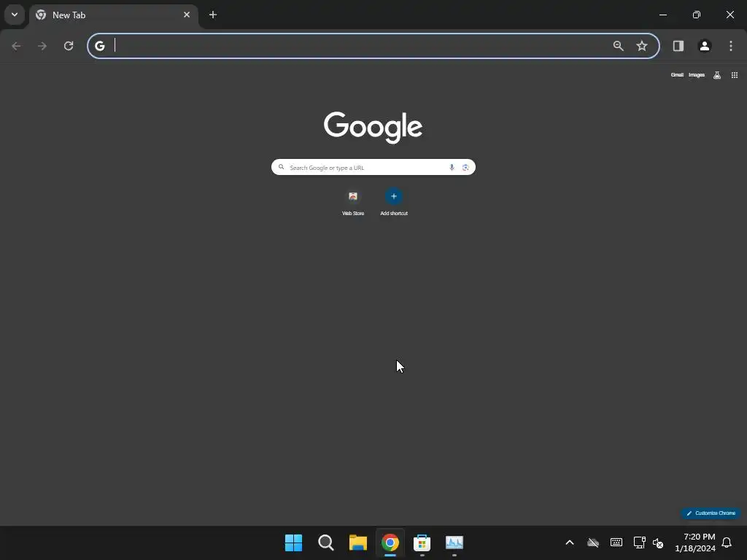This screenshot has height=560, width=747.
Task: Click the Google search box
Action: [x=373, y=167]
